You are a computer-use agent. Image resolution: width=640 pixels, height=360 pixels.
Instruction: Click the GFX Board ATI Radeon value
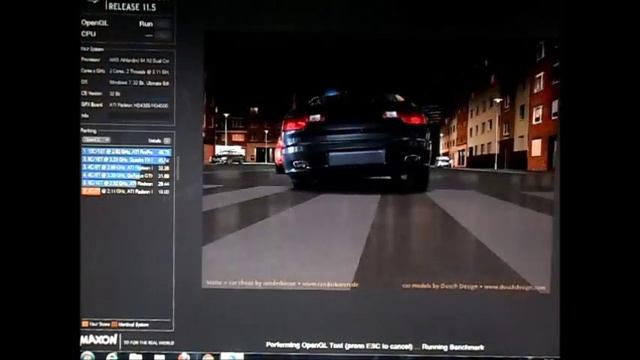(x=139, y=105)
